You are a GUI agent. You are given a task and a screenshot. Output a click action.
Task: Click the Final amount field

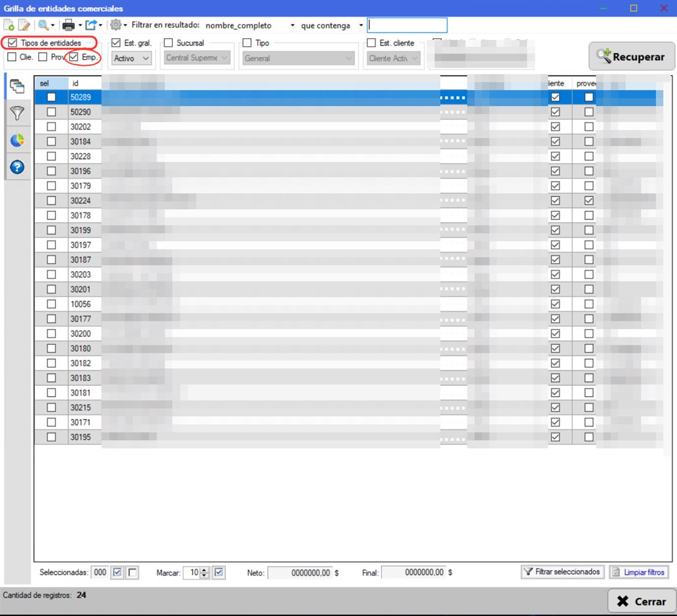(x=414, y=572)
